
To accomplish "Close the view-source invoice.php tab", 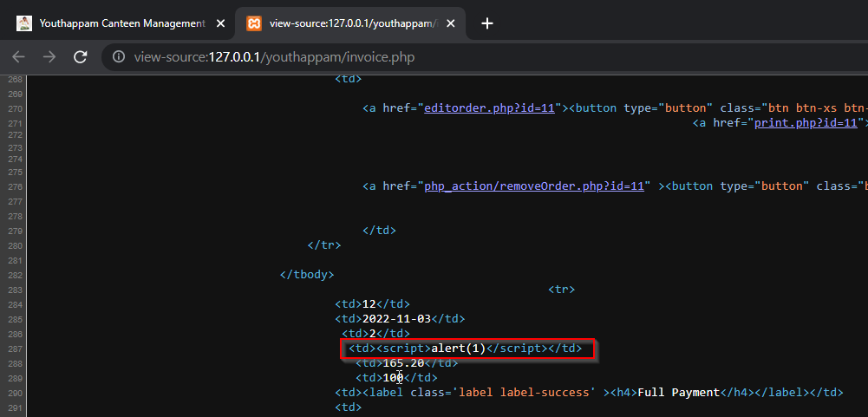I will click(451, 23).
